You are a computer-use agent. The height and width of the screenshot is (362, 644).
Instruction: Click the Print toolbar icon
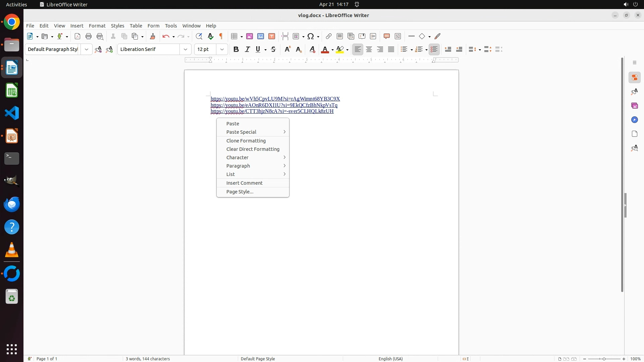click(89, 36)
